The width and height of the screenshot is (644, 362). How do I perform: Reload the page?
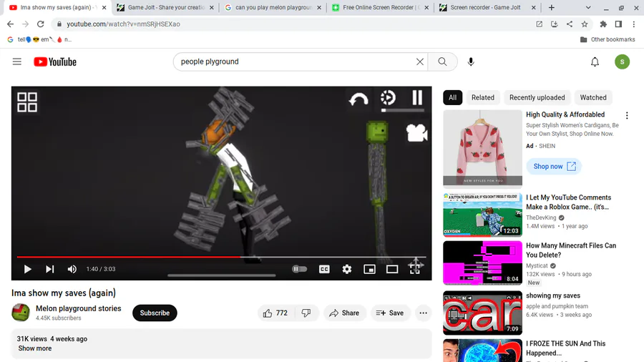[40, 24]
